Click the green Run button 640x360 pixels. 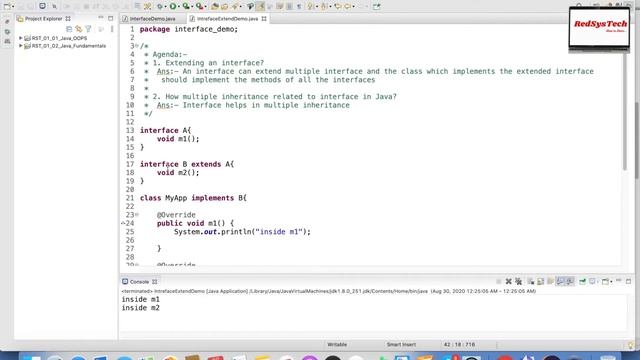173,6
